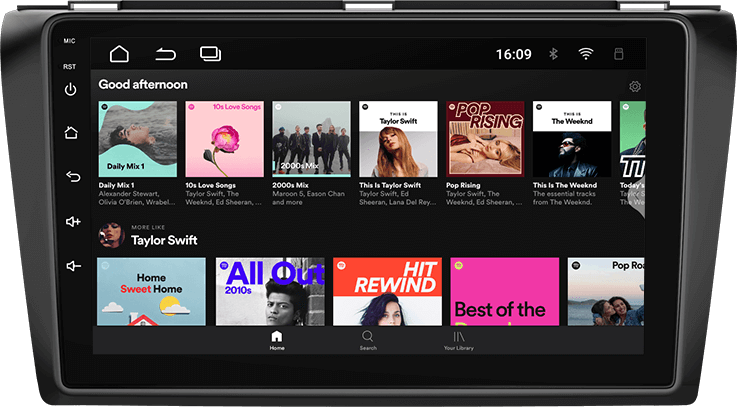Viewport: 737px width, 407px height.
Task: Tap the 16:09 clock display
Action: (514, 54)
